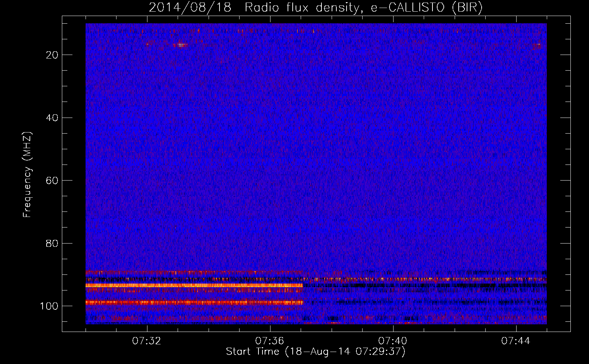The width and height of the screenshot is (589, 364).
Task: Click the '40' frequency tick label
Action: point(52,118)
